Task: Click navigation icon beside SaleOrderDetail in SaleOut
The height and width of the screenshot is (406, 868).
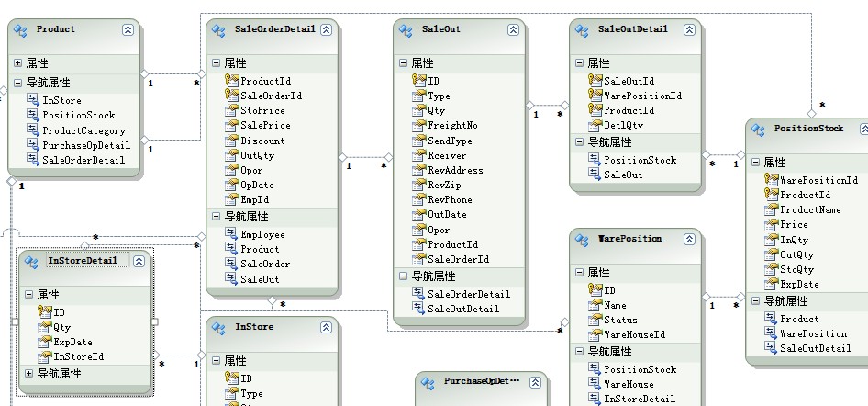Action: pos(418,294)
